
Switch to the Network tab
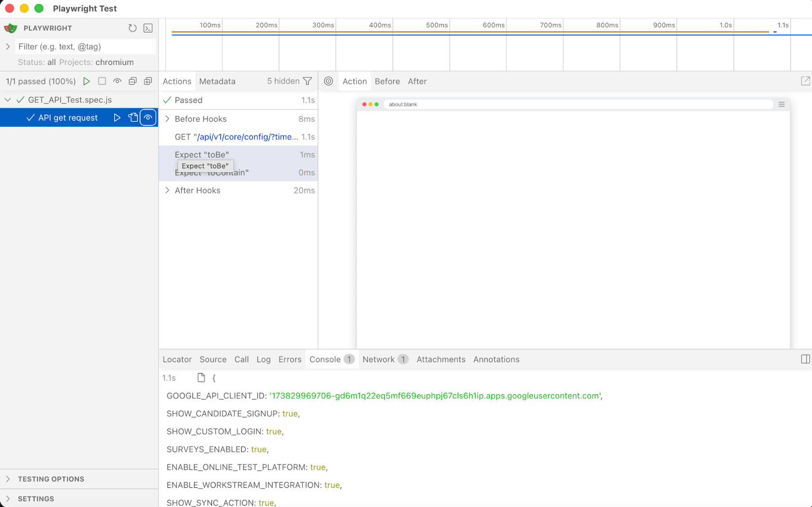379,359
